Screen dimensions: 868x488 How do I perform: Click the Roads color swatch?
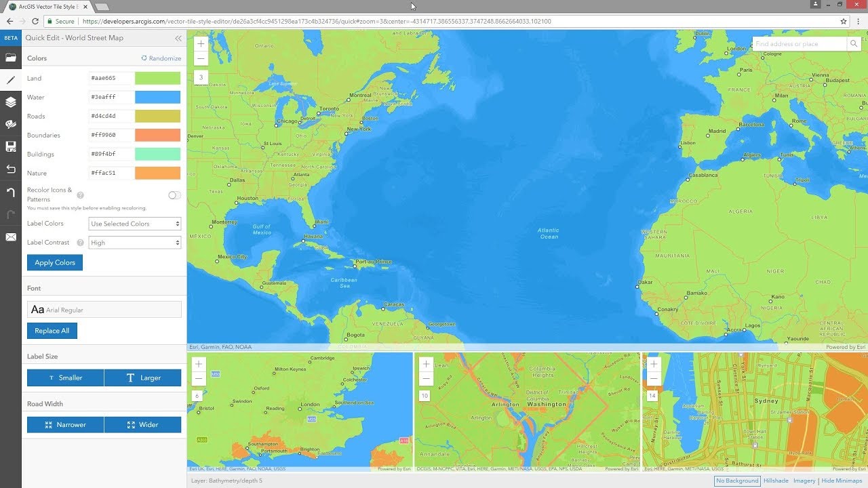coord(157,117)
